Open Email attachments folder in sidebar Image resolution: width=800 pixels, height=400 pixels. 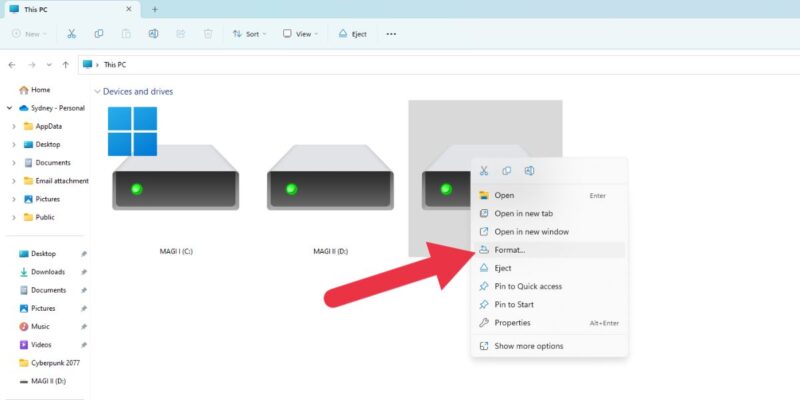click(x=56, y=181)
